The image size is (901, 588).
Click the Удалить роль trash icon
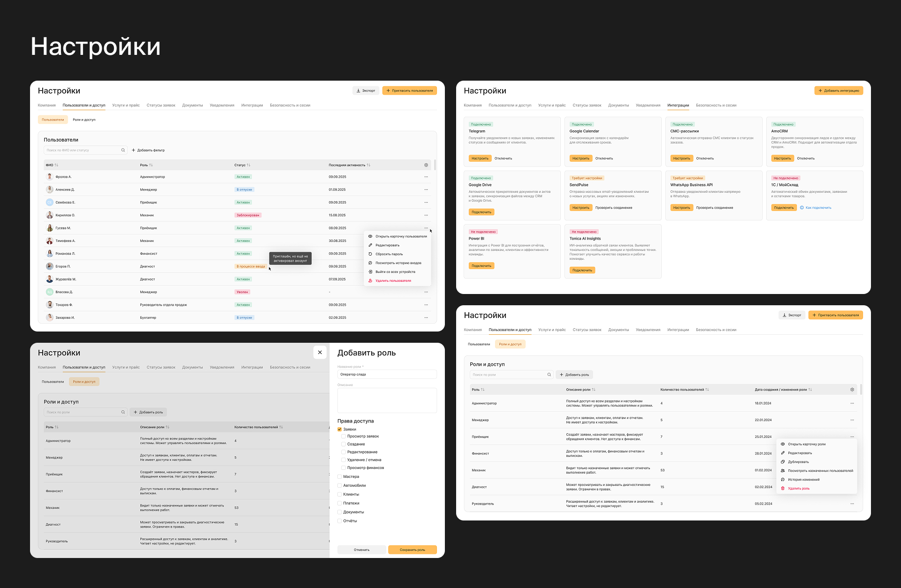(x=783, y=489)
